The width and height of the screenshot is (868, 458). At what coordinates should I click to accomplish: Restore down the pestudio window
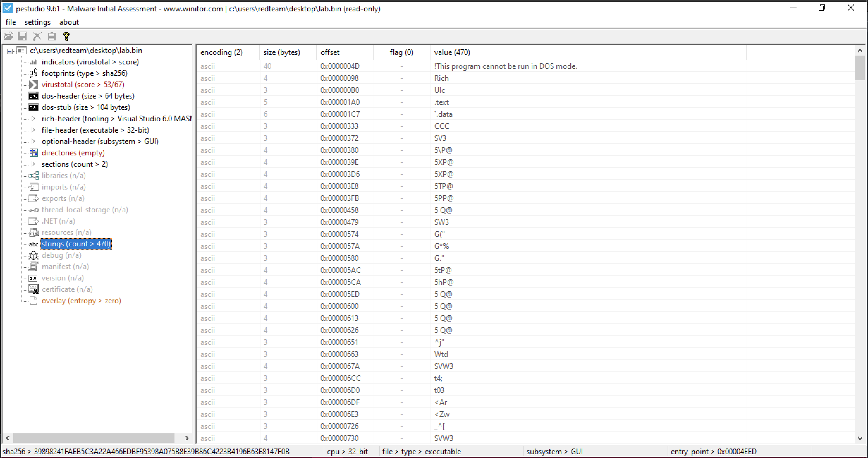[x=822, y=8]
